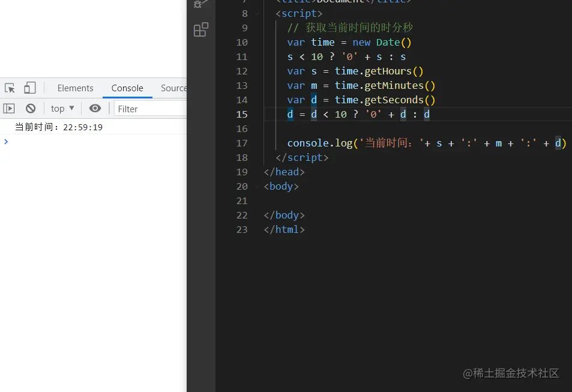The image size is (572, 392).
Task: Click line number 23 in the gutter
Action: coord(242,229)
